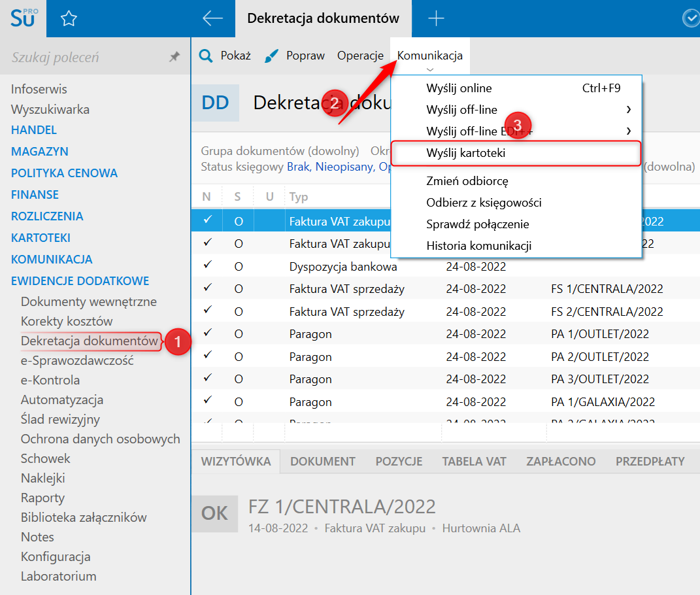
Task: Click the Nieopisany status filter link
Action: coord(344,167)
